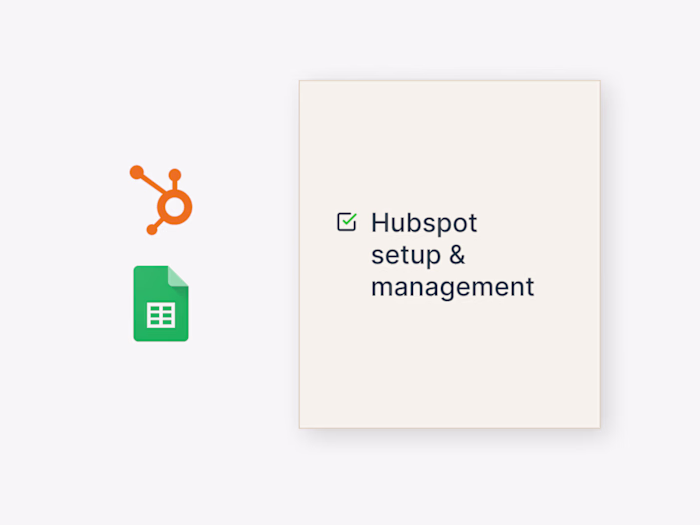
Task: Select the 'Hubspot setup & management' text
Action: [452, 254]
